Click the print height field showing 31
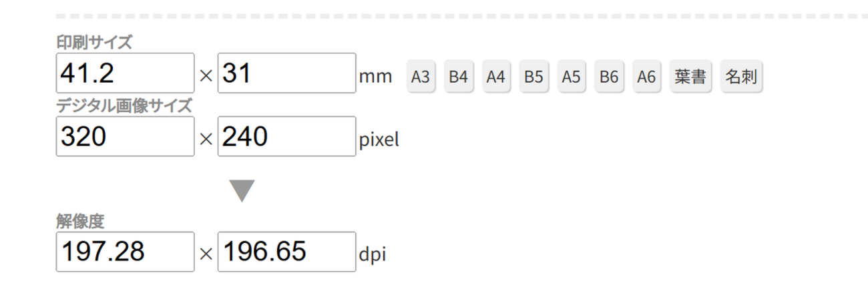Image resolution: width=868 pixels, height=303 pixels. [286, 73]
